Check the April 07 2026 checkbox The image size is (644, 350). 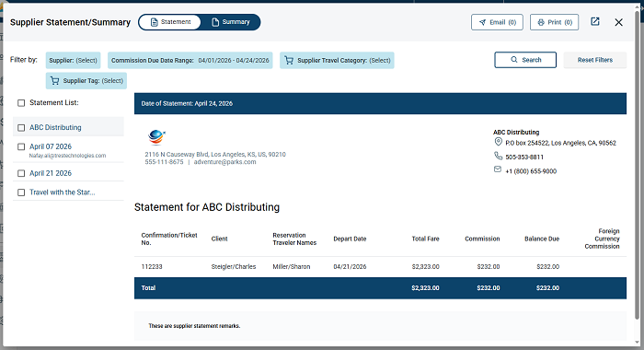pyautogui.click(x=21, y=146)
